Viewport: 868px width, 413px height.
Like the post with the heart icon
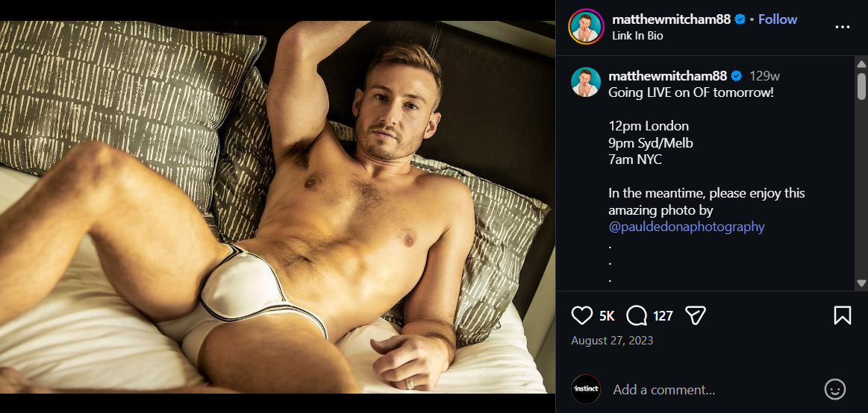point(582,316)
